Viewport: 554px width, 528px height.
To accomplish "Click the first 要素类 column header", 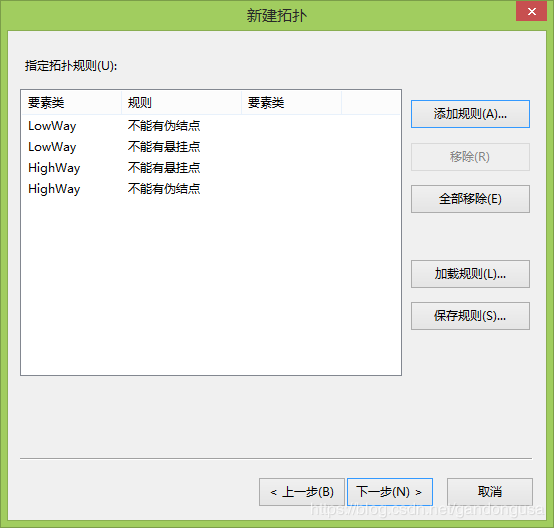I will [x=71, y=103].
